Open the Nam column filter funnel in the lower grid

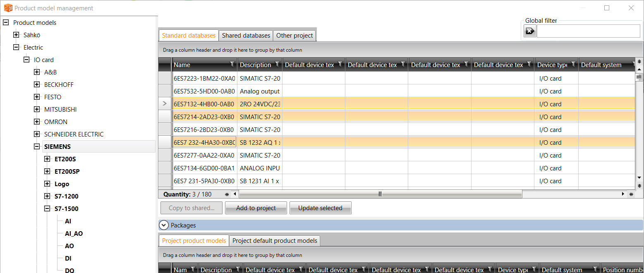pos(193,269)
